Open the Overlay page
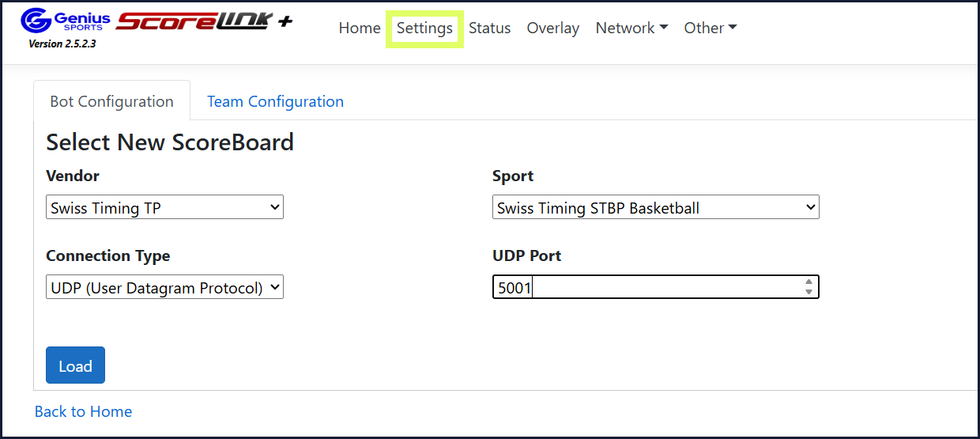 (x=552, y=28)
